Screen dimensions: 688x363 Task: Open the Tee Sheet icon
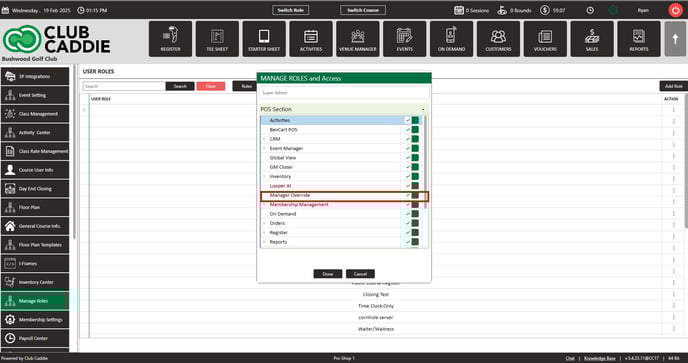point(217,39)
